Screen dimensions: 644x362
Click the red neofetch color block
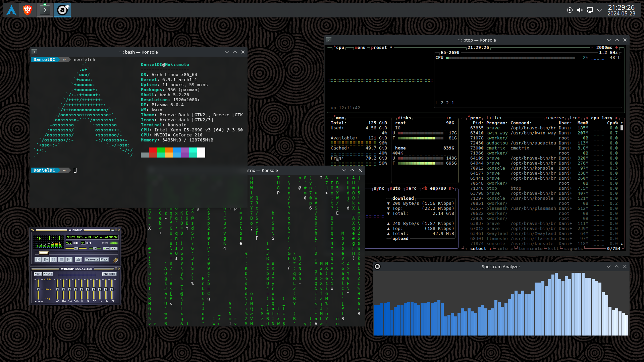tap(153, 150)
